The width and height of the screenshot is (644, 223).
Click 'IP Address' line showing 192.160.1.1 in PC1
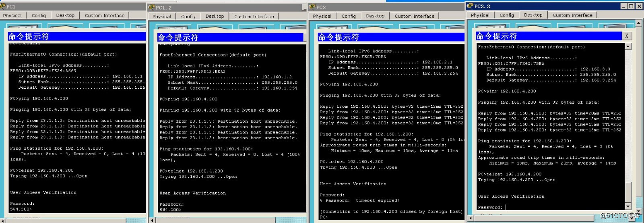(x=80, y=76)
